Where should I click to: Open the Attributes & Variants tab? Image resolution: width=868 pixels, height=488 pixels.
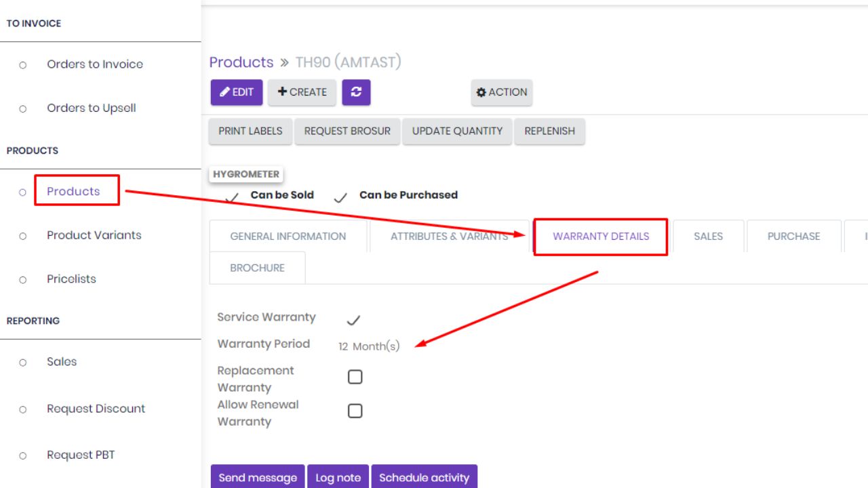pyautogui.click(x=449, y=237)
